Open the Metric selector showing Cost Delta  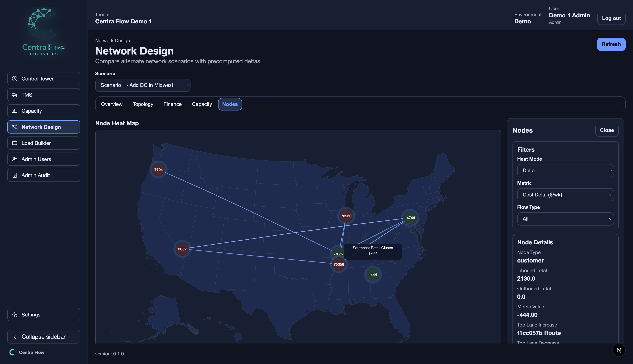point(565,194)
